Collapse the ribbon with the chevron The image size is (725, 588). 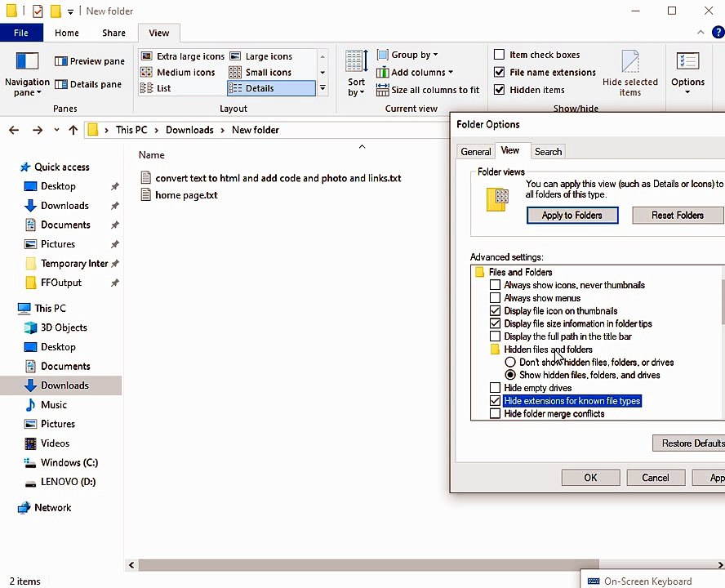(701, 33)
